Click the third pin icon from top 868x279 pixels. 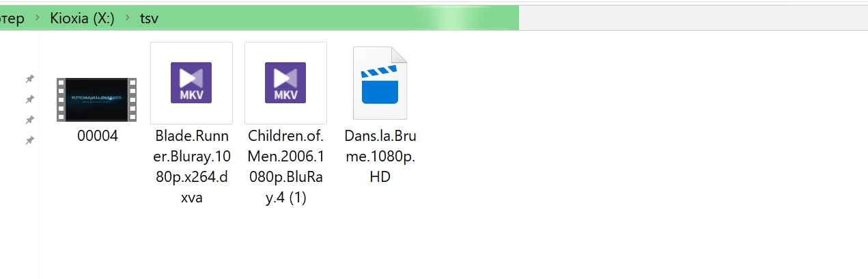coord(30,120)
